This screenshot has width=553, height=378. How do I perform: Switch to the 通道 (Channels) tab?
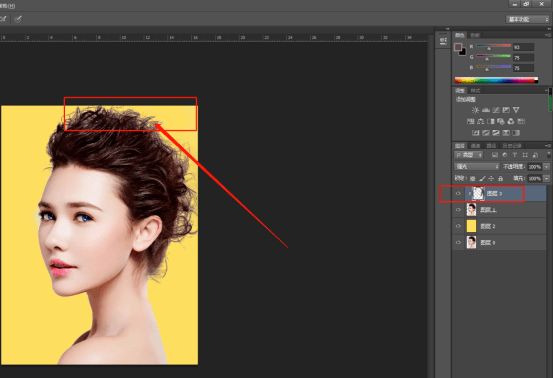475,145
